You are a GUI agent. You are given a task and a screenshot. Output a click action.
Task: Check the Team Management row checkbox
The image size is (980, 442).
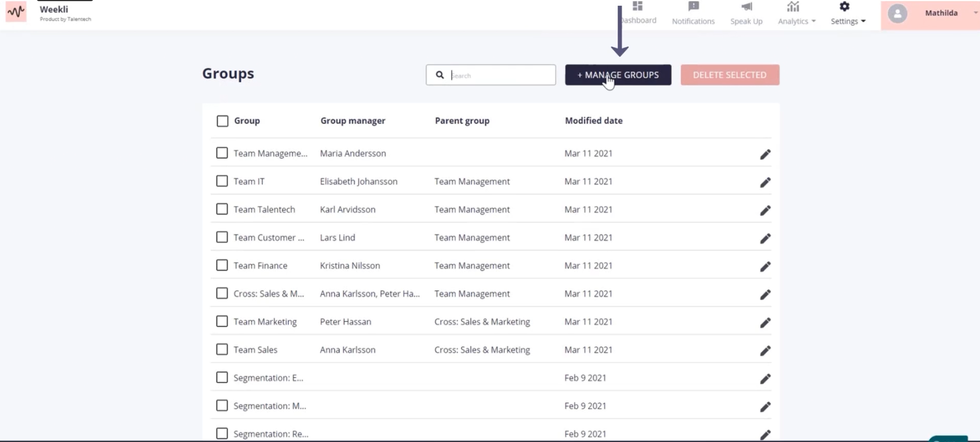(x=222, y=153)
